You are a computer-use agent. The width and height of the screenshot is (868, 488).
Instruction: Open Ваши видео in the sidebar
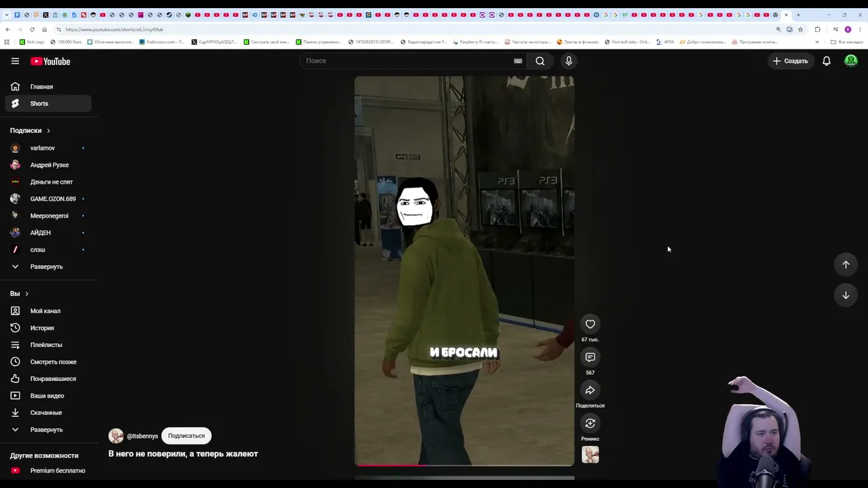(x=48, y=396)
